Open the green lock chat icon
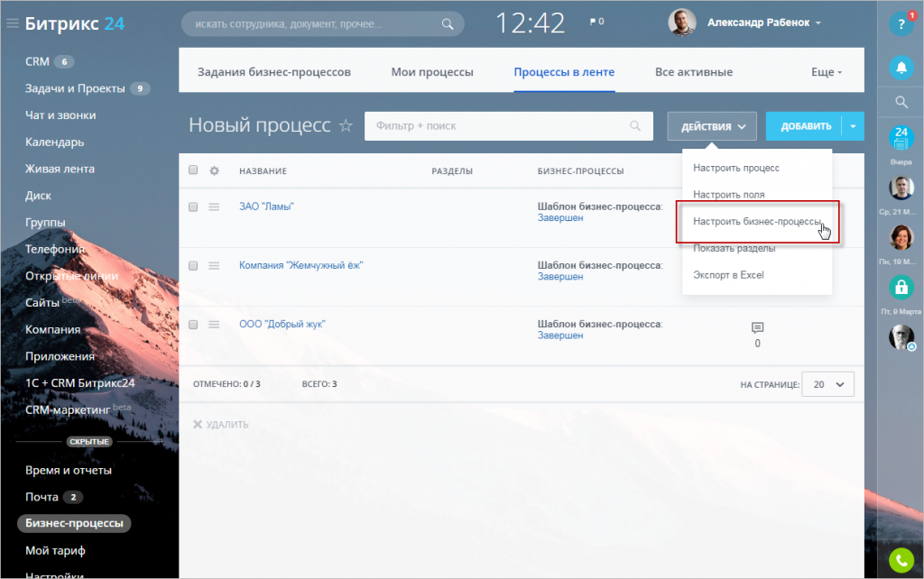The image size is (924, 579). click(901, 288)
